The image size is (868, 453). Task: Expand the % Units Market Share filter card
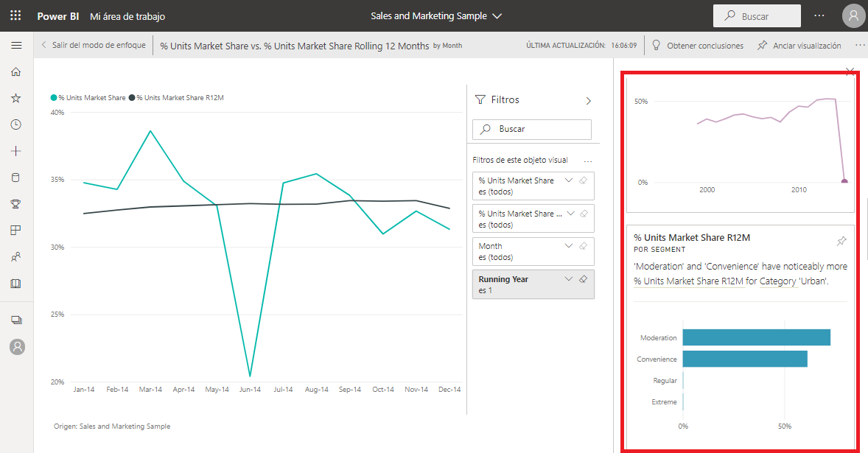[x=567, y=180]
